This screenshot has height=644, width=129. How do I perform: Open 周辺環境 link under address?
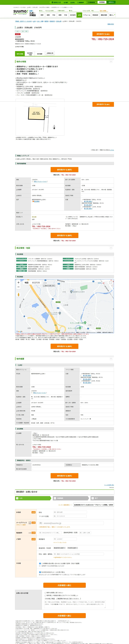point(37,201)
